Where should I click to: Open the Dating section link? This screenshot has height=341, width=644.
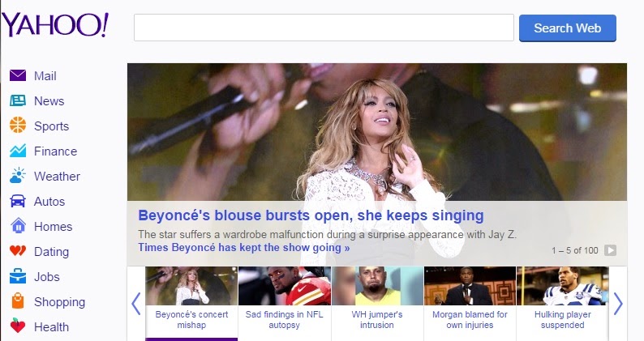51,252
